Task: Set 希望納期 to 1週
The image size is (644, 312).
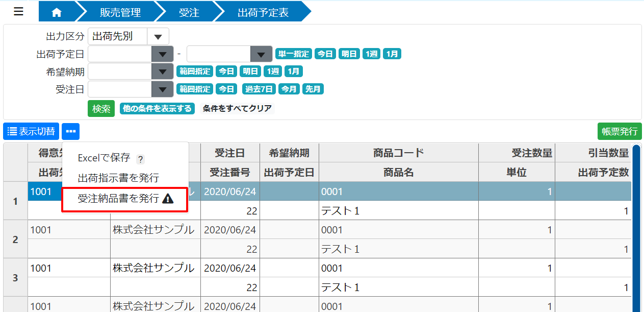Action: pos(273,71)
